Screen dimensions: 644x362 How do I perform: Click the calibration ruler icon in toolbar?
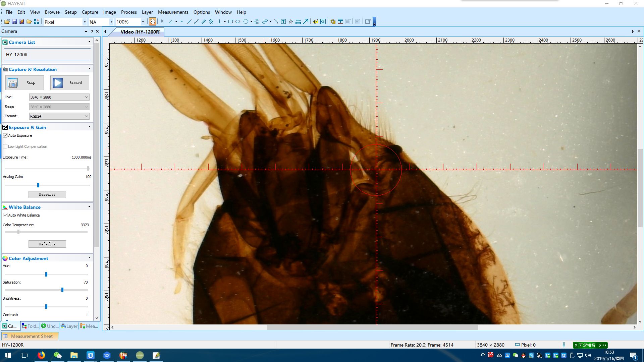[316, 22]
